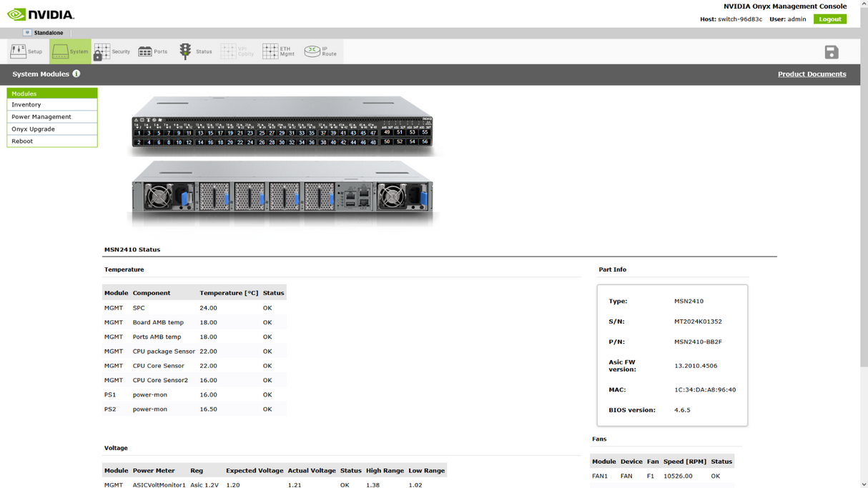Click the Board AMB temp row
Image resolution: width=868 pixels, height=488 pixels.
point(194,322)
